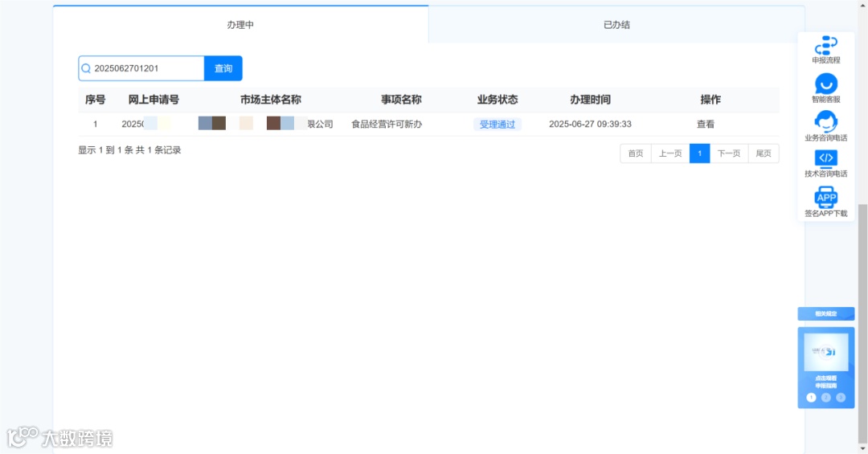Click the 2025-06-27 09:39:33 timestamp cell
Image resolution: width=868 pixels, height=454 pixels.
click(x=590, y=124)
